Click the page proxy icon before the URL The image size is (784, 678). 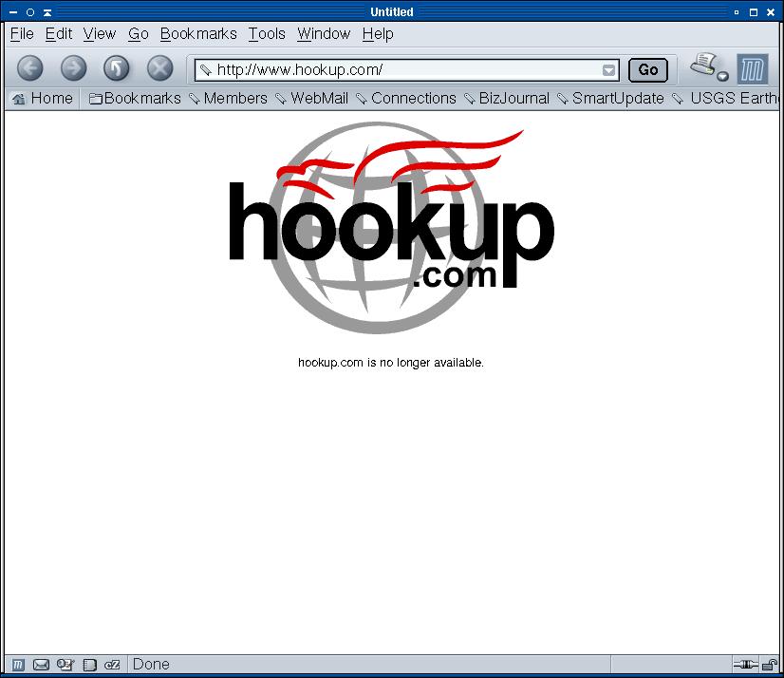pyautogui.click(x=206, y=70)
